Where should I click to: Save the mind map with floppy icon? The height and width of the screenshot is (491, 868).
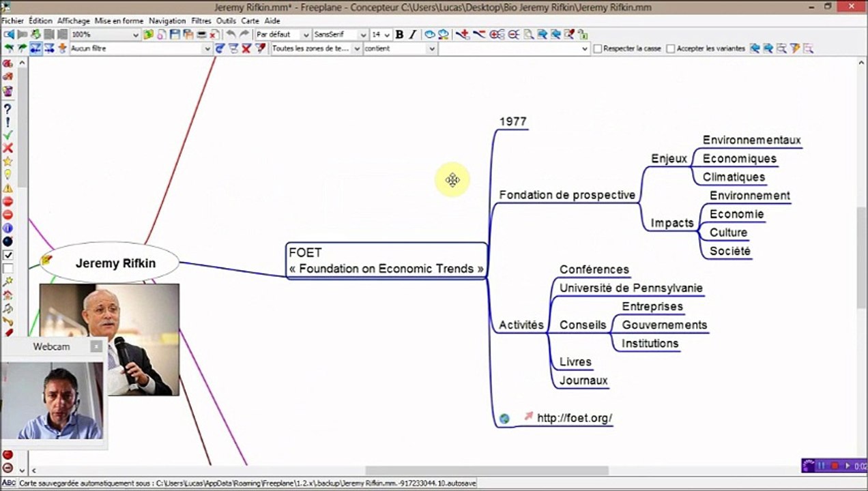coord(175,34)
